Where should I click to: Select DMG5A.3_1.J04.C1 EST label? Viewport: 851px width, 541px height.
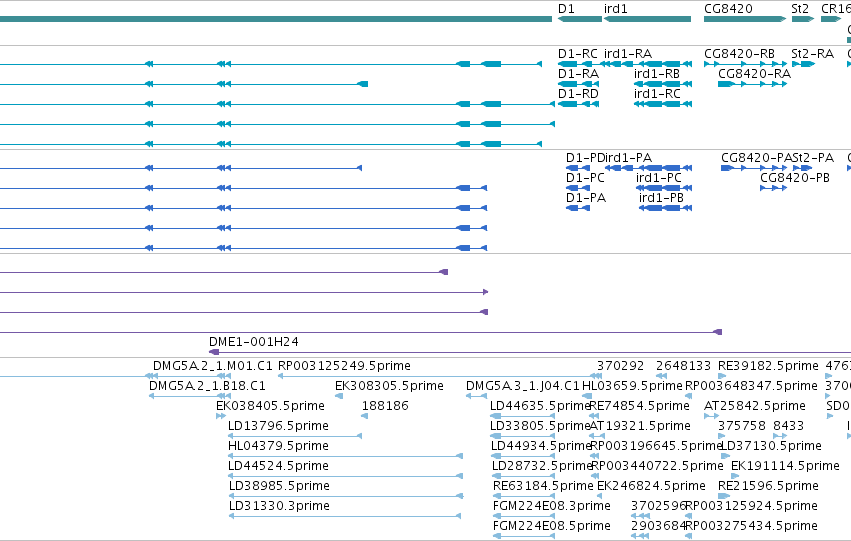coord(523,386)
